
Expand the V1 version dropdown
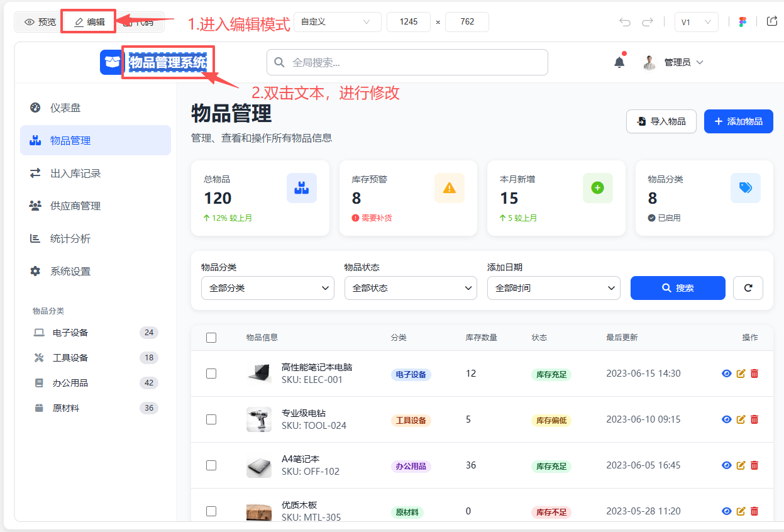[x=696, y=22]
